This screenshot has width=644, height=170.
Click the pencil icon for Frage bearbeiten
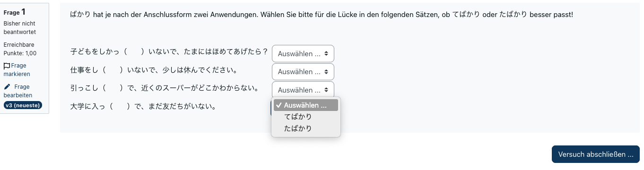(x=7, y=87)
